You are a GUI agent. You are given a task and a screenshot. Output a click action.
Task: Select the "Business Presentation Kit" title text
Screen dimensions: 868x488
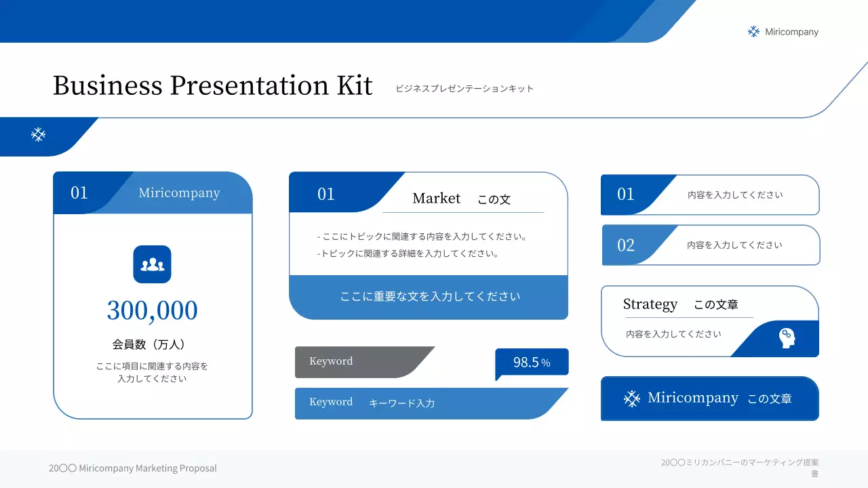[212, 86]
